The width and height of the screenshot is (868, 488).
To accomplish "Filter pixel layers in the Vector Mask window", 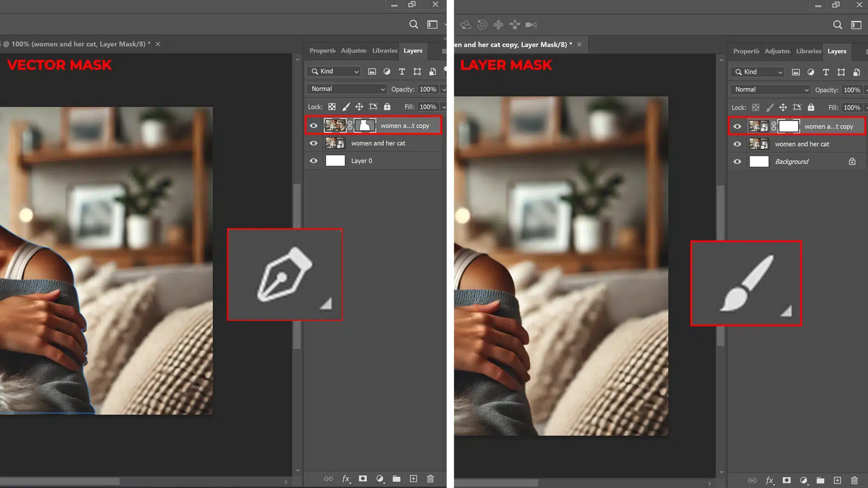I will (372, 71).
